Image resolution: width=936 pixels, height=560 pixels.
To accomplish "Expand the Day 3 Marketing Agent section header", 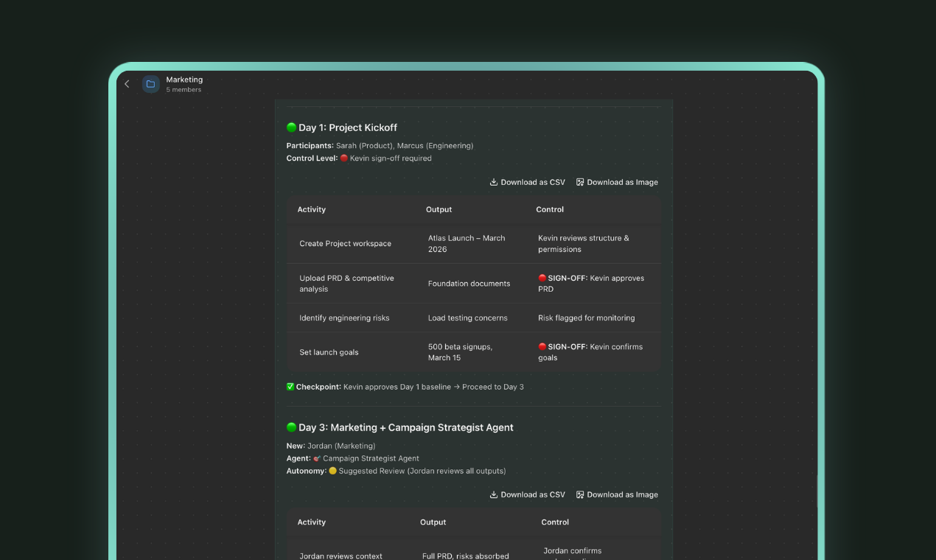I will point(405,427).
